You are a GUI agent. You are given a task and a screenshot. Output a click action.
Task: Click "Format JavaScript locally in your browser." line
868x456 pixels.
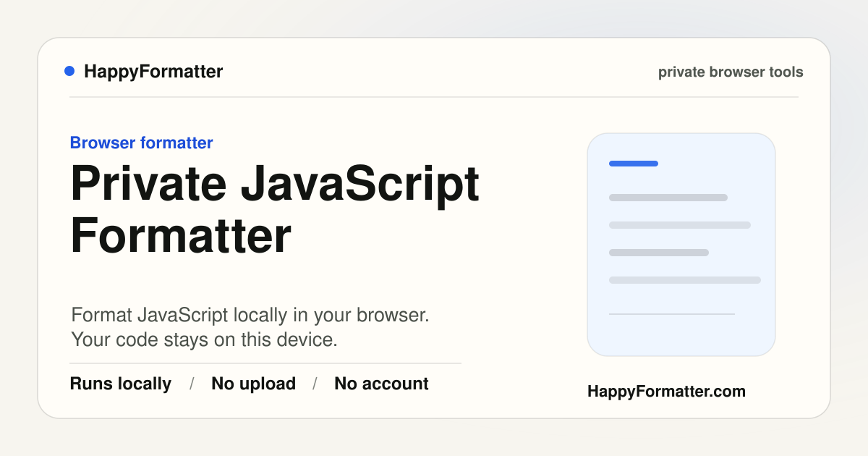pyautogui.click(x=250, y=316)
